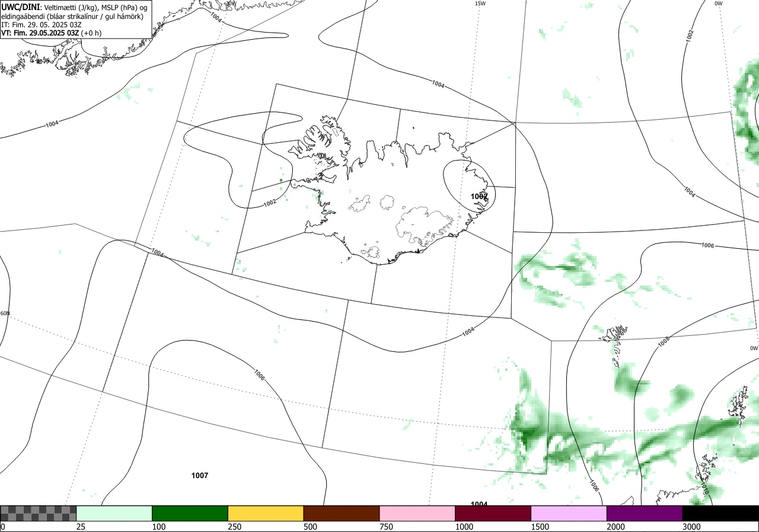
Task: Click the legend value label 2000
Action: point(616,527)
